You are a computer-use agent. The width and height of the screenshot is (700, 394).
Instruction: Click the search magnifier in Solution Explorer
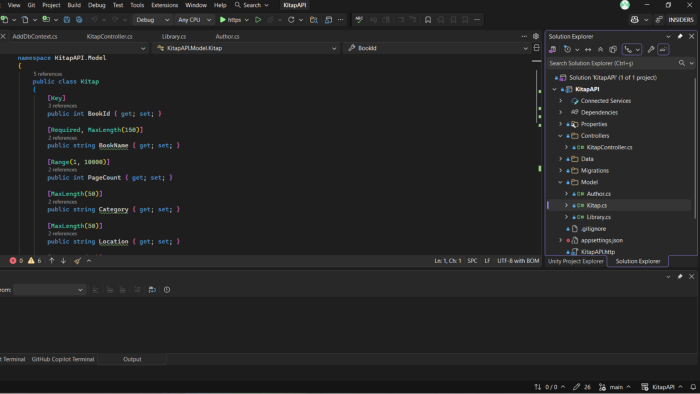(x=682, y=63)
